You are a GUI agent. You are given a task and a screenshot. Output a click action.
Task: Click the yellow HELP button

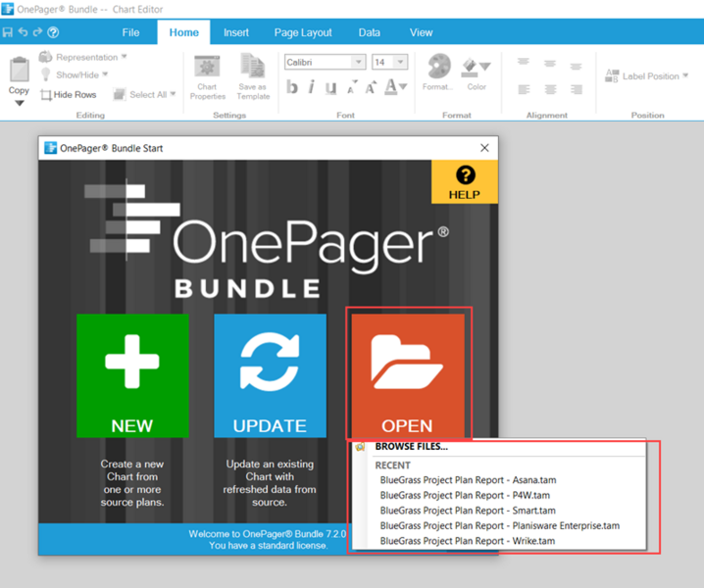(x=465, y=182)
